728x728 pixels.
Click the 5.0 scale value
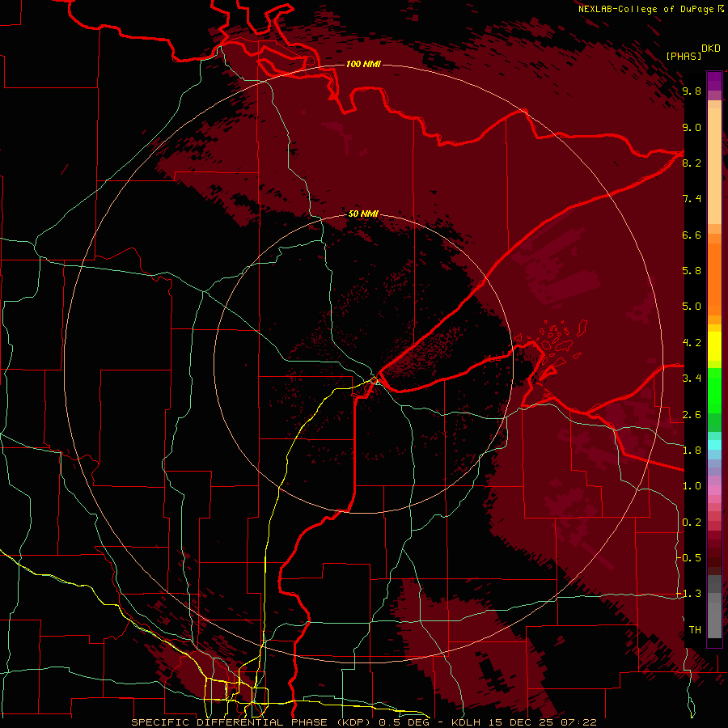[x=692, y=307]
